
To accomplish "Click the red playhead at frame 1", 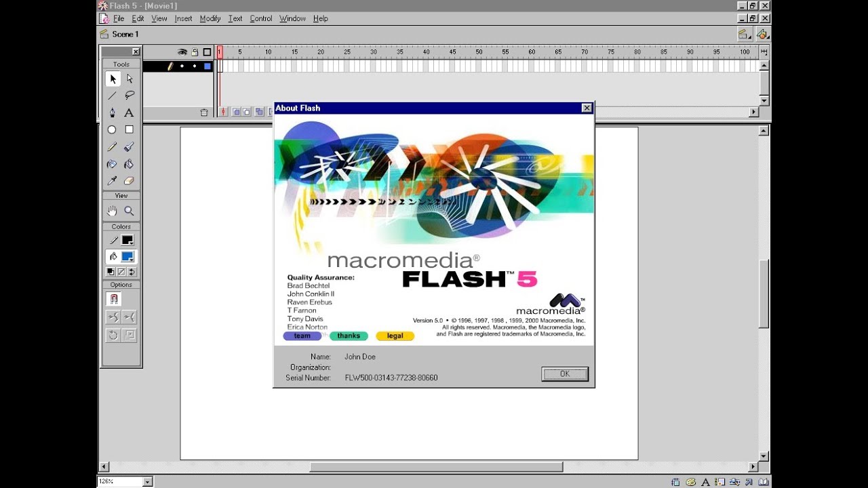I will (x=220, y=52).
